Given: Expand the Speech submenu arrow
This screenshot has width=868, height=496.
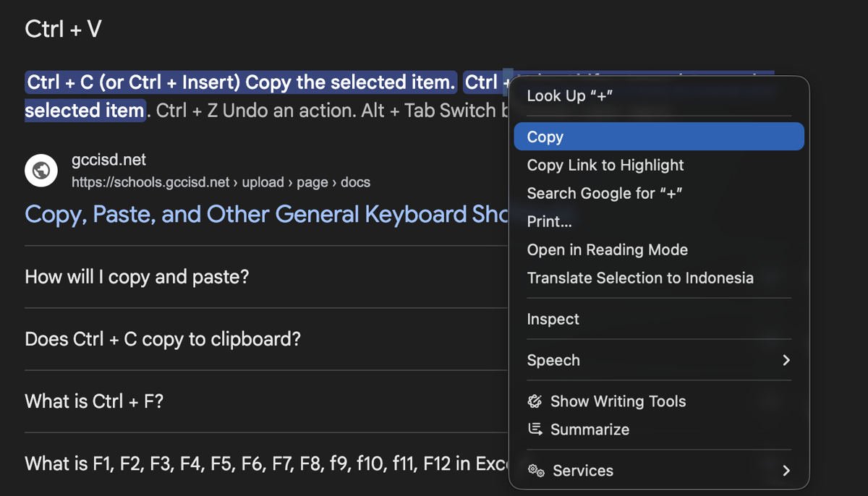Looking at the screenshot, I should point(786,360).
